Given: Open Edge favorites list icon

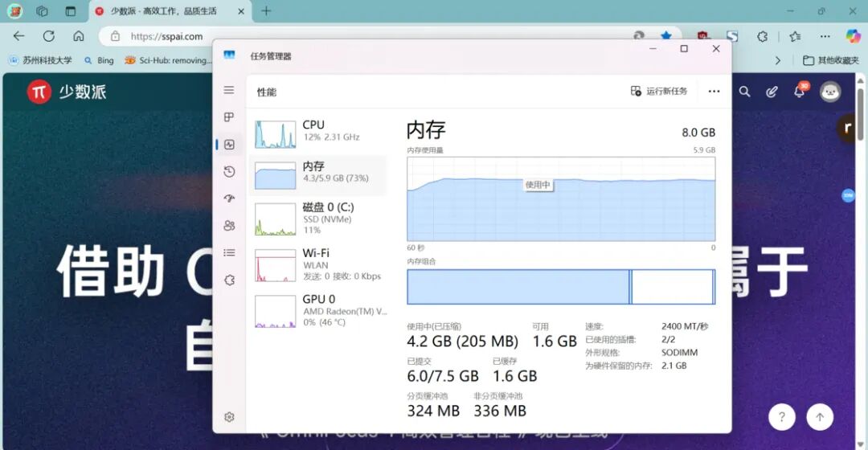Looking at the screenshot, I should (x=796, y=36).
